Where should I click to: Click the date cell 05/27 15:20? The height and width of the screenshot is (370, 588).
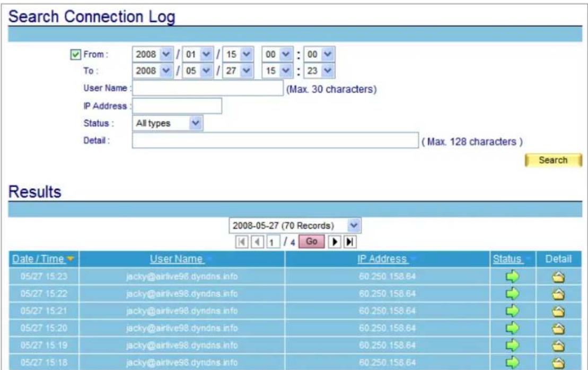44,328
